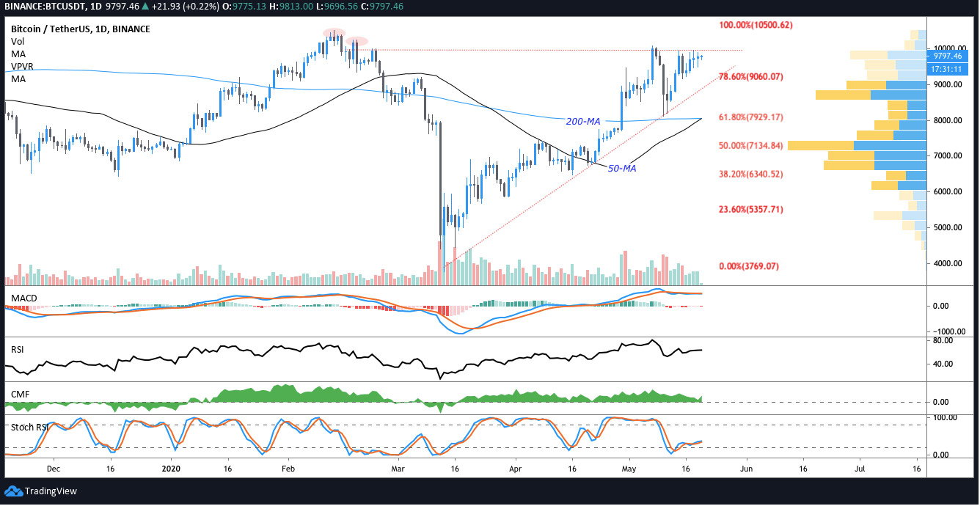Select the MACD pane label
Viewport: 980px width, 506px height.
pyautogui.click(x=24, y=298)
